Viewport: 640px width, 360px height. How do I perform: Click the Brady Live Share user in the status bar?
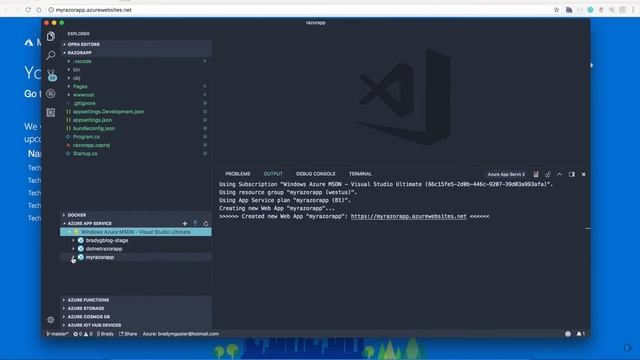(105, 334)
